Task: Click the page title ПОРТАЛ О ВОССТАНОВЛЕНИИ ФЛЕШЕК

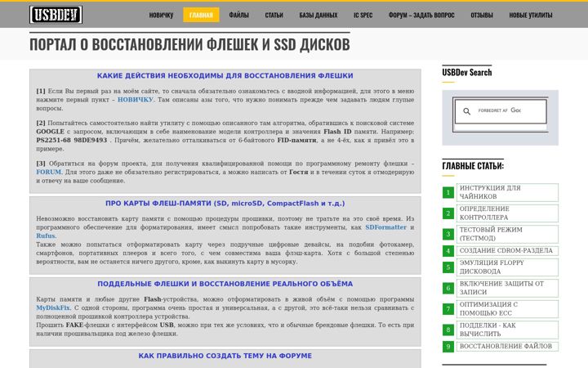Action: [189, 44]
